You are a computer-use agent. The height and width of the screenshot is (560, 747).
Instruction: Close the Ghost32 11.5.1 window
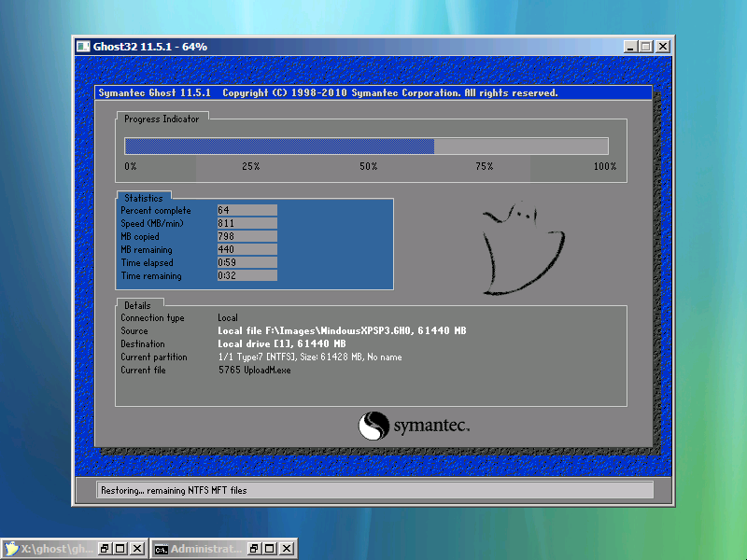tap(663, 46)
